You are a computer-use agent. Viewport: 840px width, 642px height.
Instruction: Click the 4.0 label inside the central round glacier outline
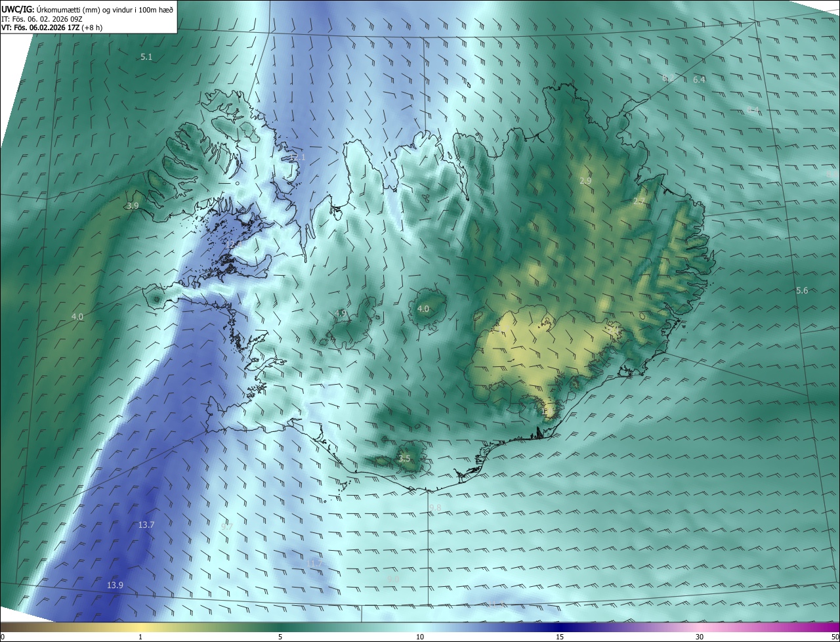click(x=423, y=309)
